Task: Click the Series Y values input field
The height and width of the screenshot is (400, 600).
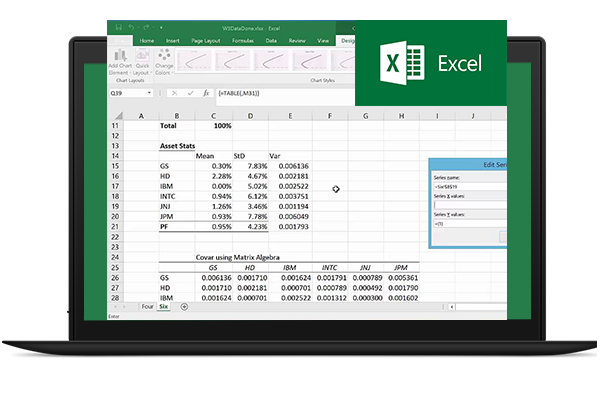Action: [x=470, y=224]
